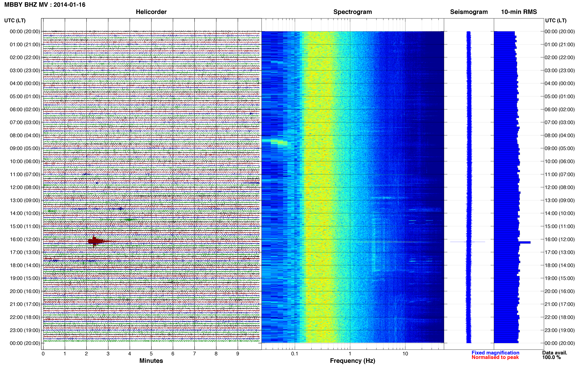
Task: Click the 'Fixed magnification' legend text
Action: (x=495, y=353)
